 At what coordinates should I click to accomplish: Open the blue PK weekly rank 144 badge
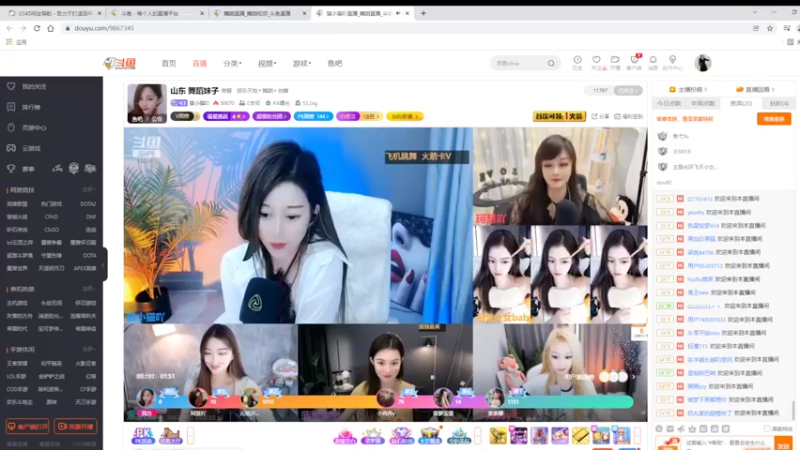pos(313,116)
